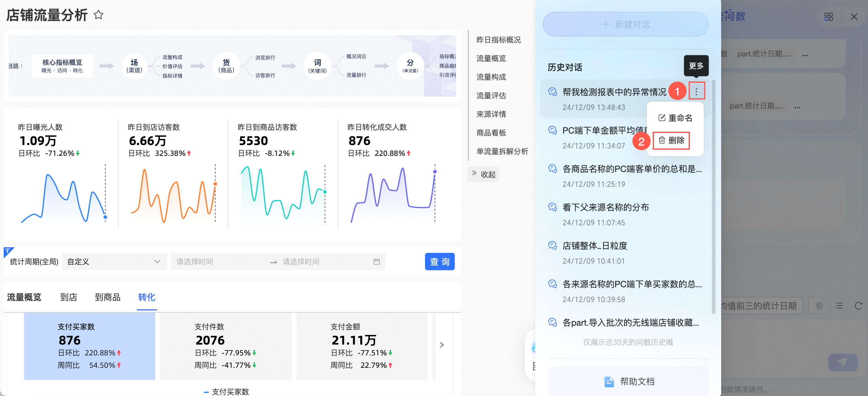Click the refresh icon next to suggestions
The height and width of the screenshot is (396, 868).
[x=858, y=306]
